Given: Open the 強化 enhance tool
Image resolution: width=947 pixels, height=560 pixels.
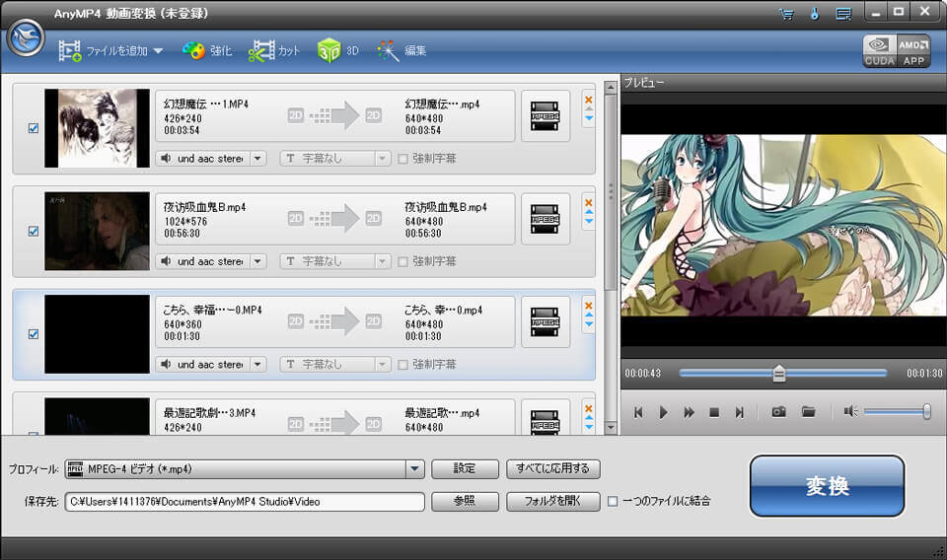Looking at the screenshot, I should [x=207, y=50].
